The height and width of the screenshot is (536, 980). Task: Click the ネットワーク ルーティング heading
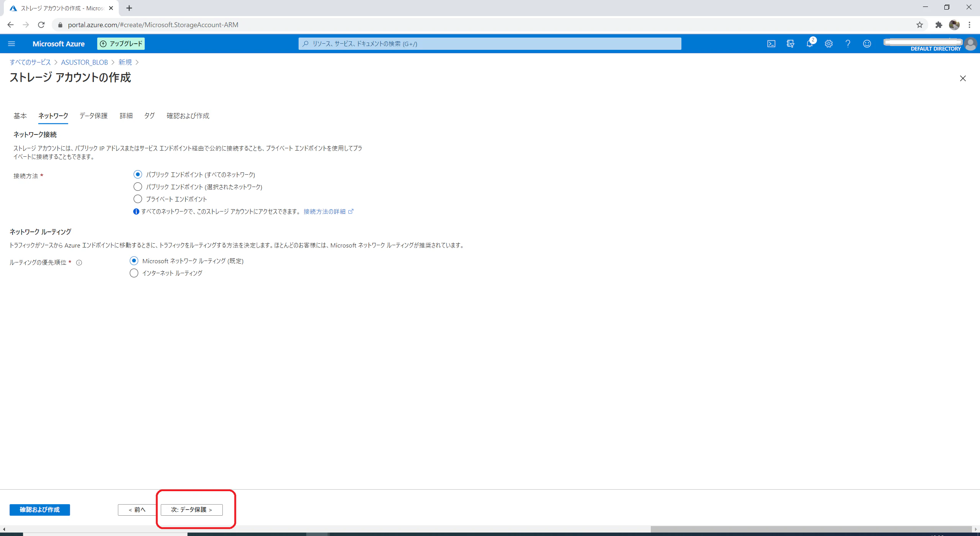pos(41,232)
